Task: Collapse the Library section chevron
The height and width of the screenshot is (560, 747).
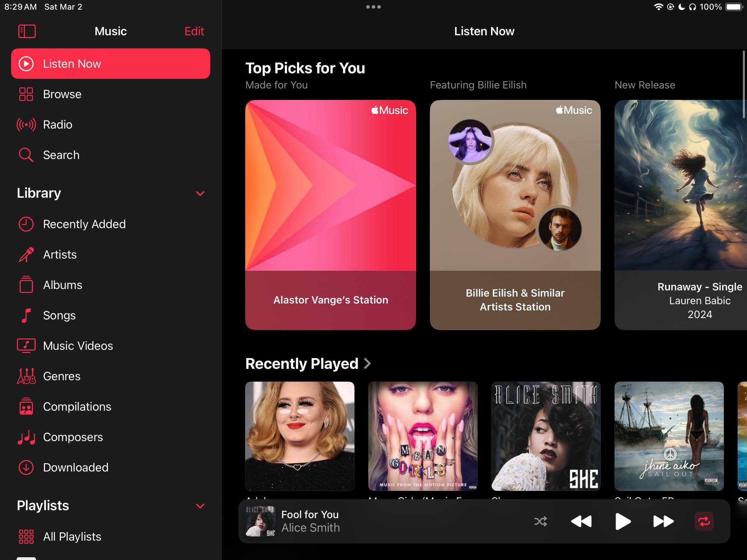Action: coord(200,193)
